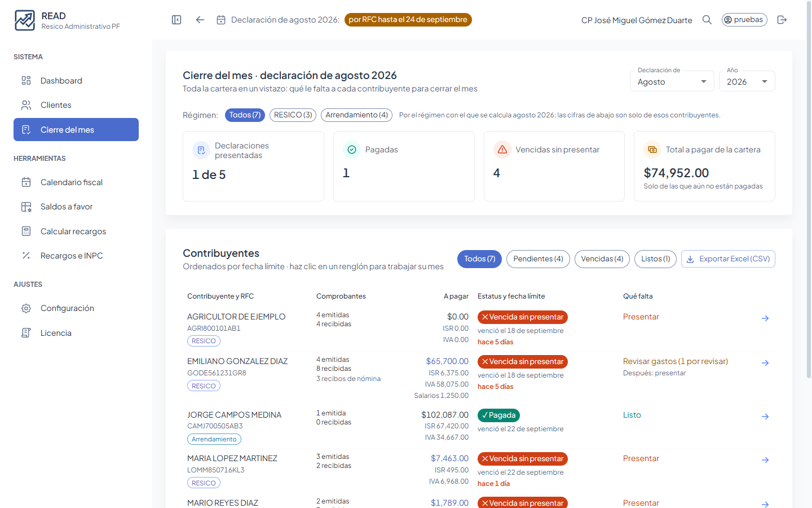Filter régimen by Arrendamiento (4)
This screenshot has width=812, height=508.
pyautogui.click(x=357, y=115)
